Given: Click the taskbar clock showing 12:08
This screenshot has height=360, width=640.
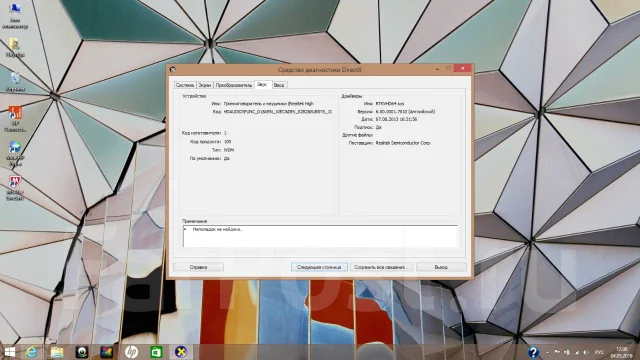Looking at the screenshot, I should [622, 352].
